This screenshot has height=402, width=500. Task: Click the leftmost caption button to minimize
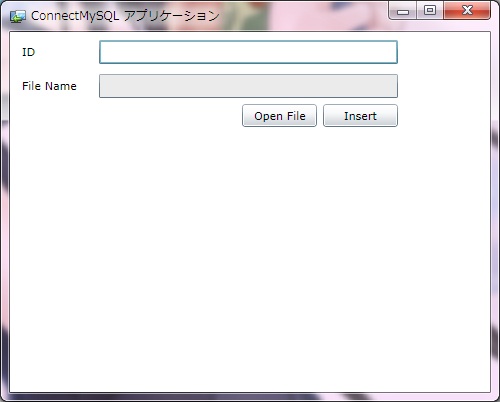tap(403, 11)
